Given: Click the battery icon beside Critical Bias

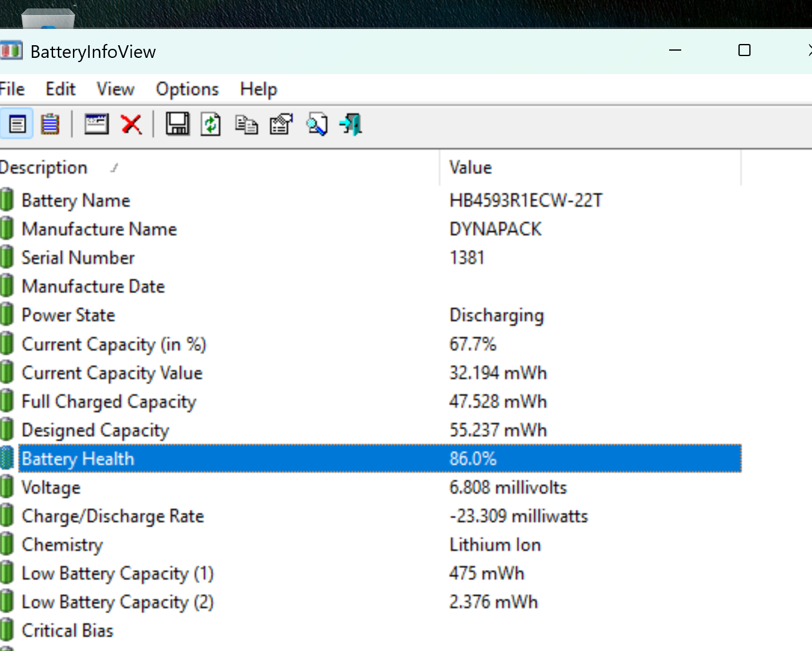Looking at the screenshot, I should pos(7,631).
